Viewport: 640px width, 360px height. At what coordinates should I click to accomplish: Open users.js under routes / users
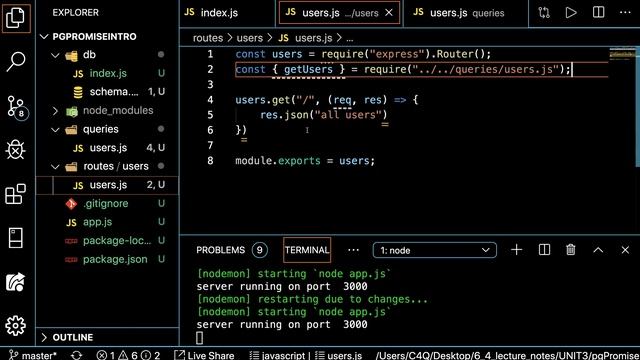(108, 185)
